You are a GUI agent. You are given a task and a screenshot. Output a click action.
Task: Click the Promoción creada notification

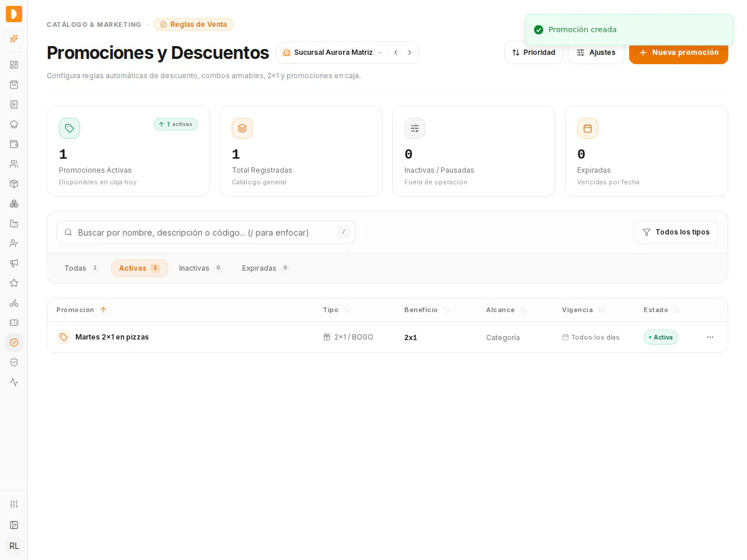tap(629, 30)
